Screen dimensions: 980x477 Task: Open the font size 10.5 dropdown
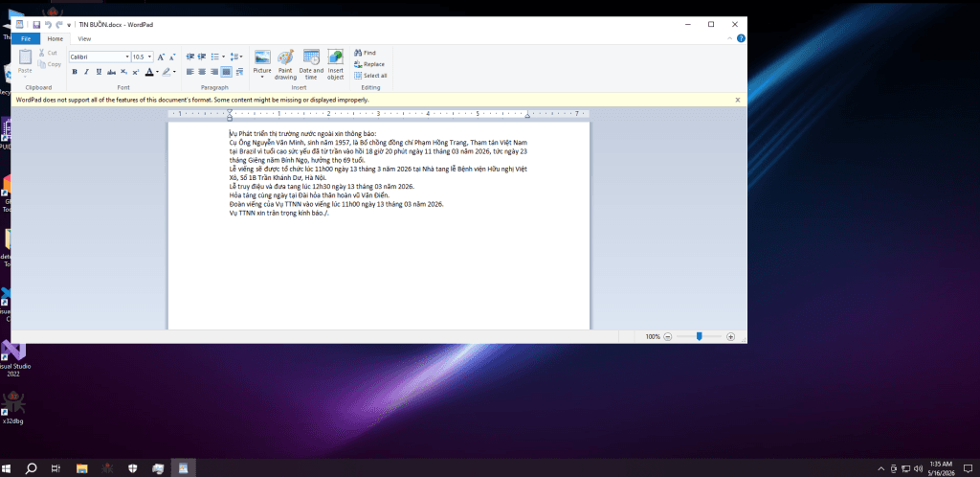pyautogui.click(x=150, y=57)
